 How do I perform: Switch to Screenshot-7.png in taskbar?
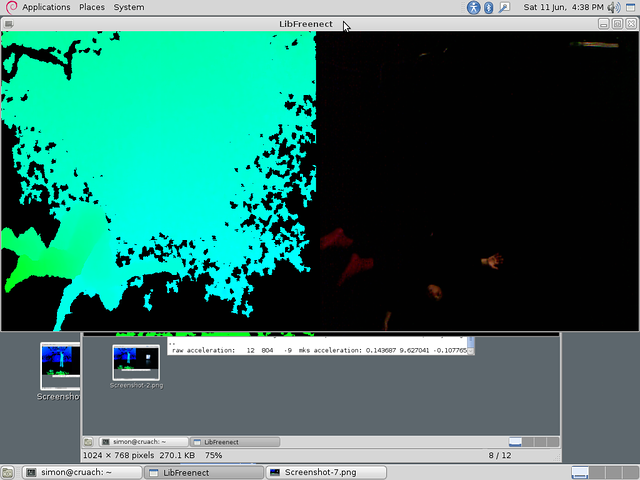[326, 472]
